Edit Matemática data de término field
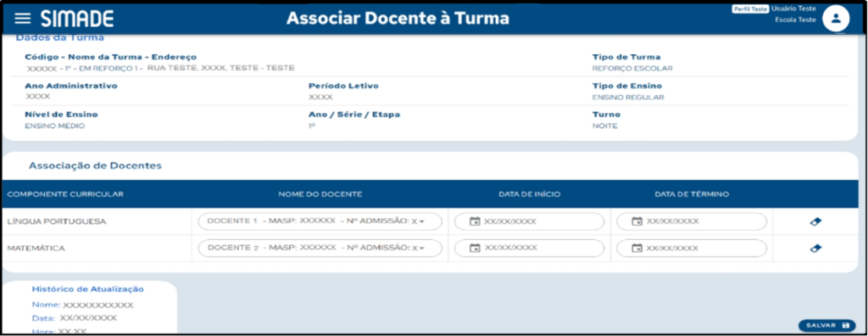This screenshot has width=868, height=336. (x=692, y=248)
